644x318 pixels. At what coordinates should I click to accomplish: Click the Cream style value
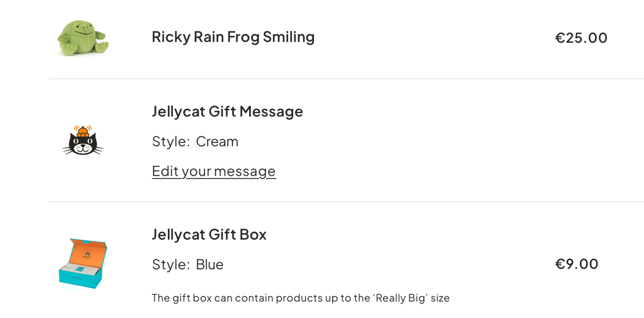pos(217,142)
